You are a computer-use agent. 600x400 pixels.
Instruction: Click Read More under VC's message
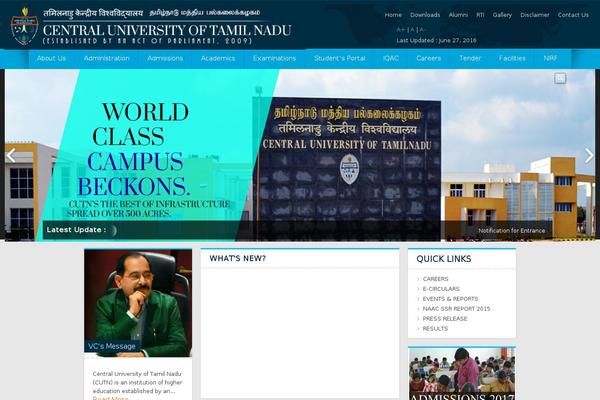tap(110, 398)
